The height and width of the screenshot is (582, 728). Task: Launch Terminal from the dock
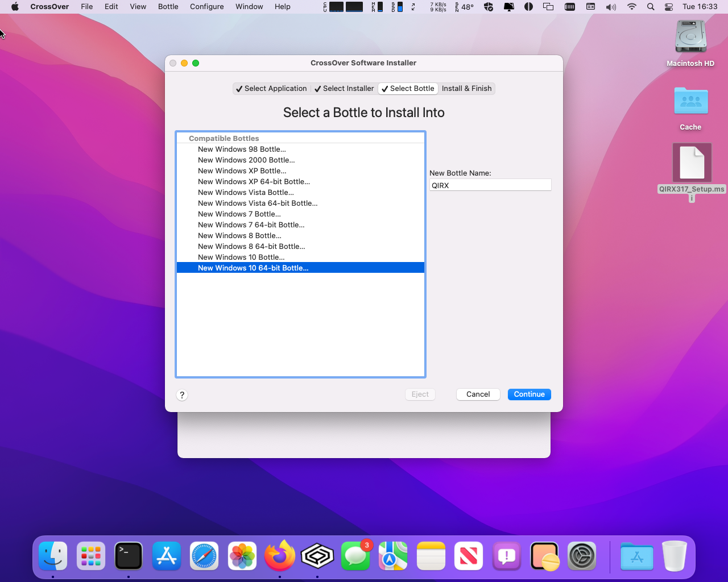(x=129, y=555)
